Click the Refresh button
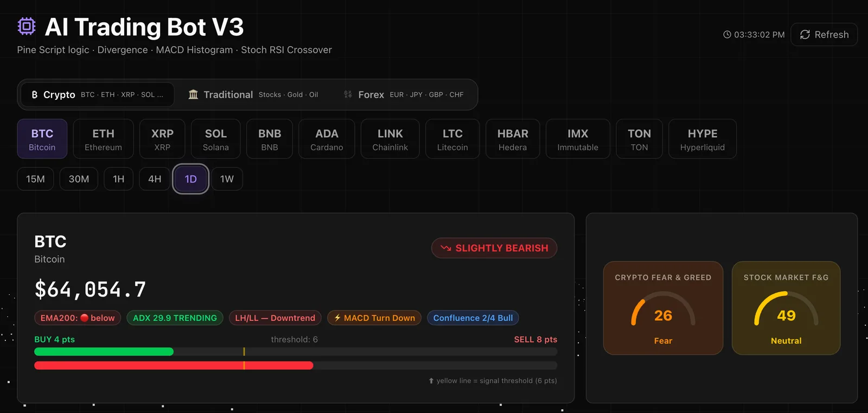 click(x=824, y=35)
